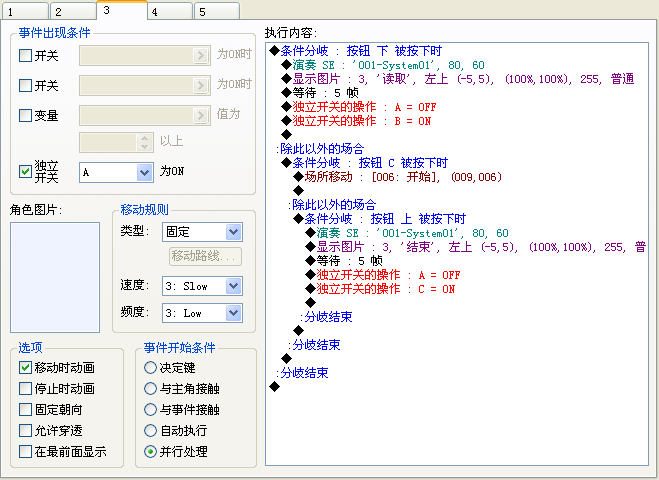Open the 类型 固定 dropdown
This screenshot has height=480, width=659.
pos(202,232)
